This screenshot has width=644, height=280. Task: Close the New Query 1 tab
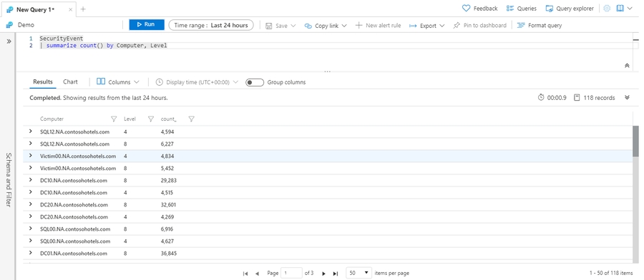tap(71, 9)
